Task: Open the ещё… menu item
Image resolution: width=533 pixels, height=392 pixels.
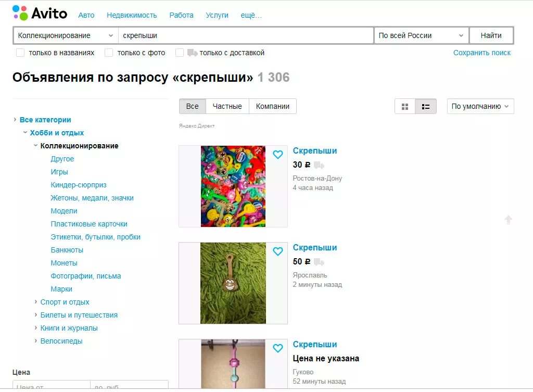Action: [x=251, y=15]
